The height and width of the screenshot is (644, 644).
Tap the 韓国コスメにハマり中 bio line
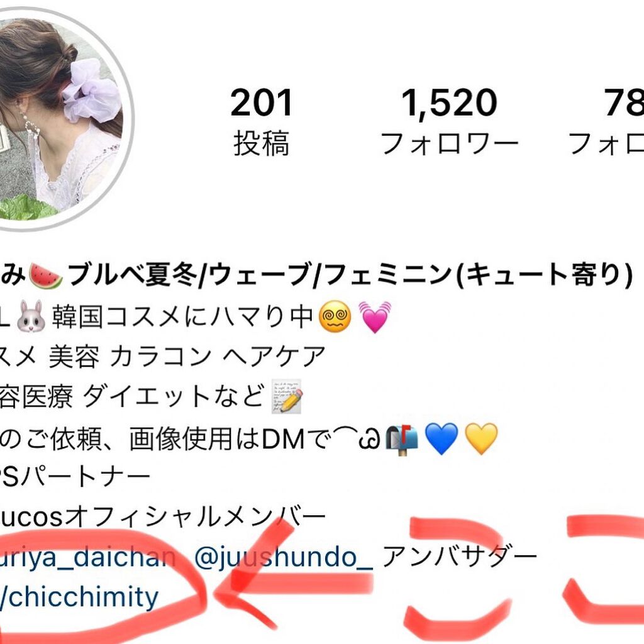tap(196, 317)
